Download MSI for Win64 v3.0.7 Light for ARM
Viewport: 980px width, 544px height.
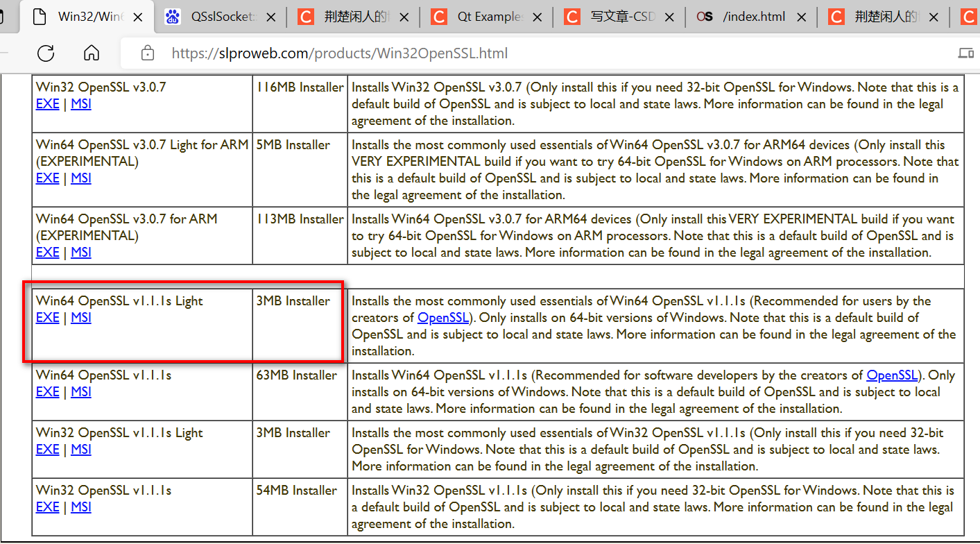(81, 178)
